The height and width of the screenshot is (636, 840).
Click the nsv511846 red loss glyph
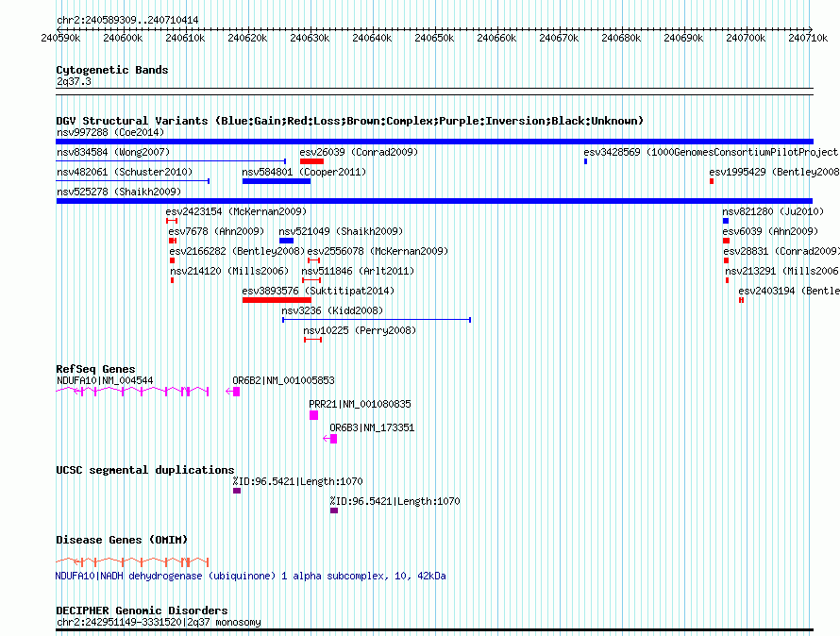[311, 280]
